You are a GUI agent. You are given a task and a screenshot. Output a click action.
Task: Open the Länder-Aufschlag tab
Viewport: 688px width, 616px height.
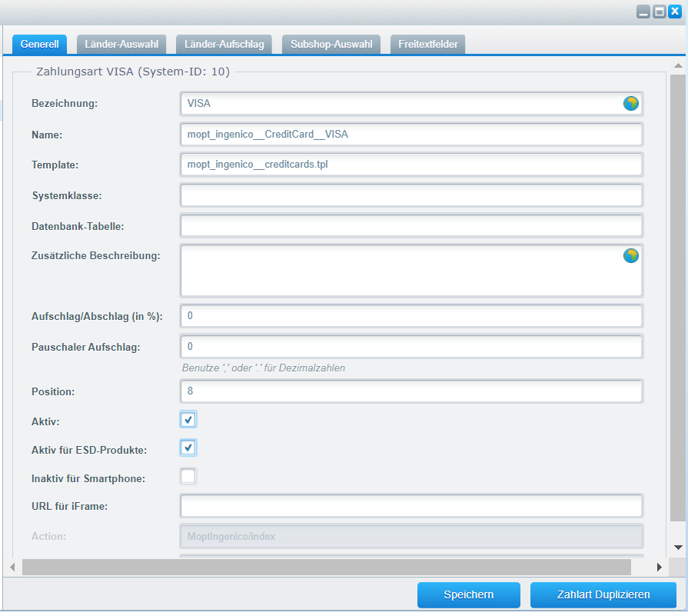(x=224, y=45)
